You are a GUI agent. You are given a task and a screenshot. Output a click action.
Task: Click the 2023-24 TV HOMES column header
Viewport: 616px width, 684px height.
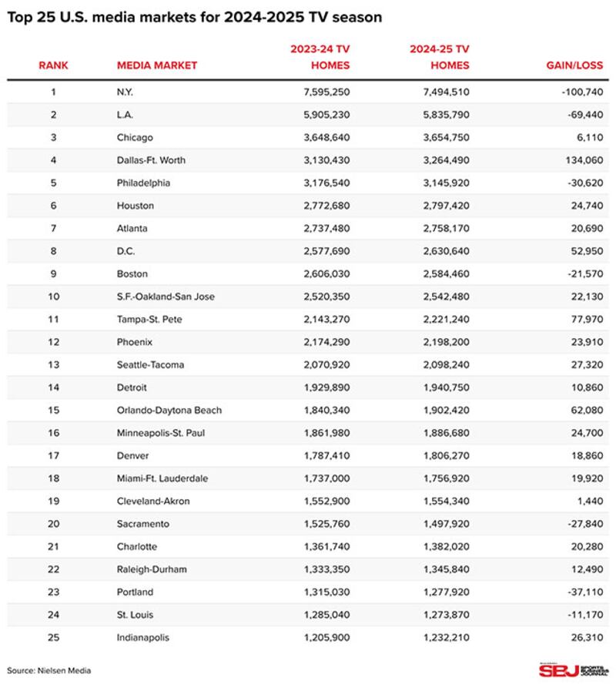point(320,57)
